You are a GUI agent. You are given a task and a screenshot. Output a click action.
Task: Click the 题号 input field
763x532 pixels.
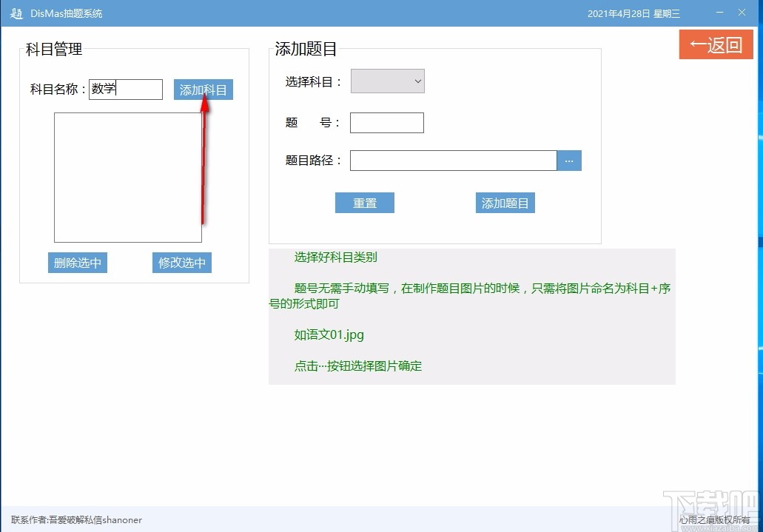tap(386, 122)
